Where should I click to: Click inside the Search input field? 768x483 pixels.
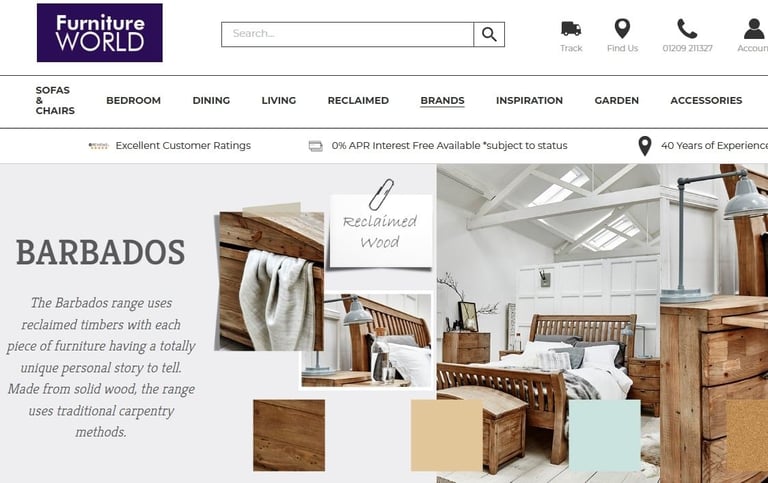click(347, 34)
